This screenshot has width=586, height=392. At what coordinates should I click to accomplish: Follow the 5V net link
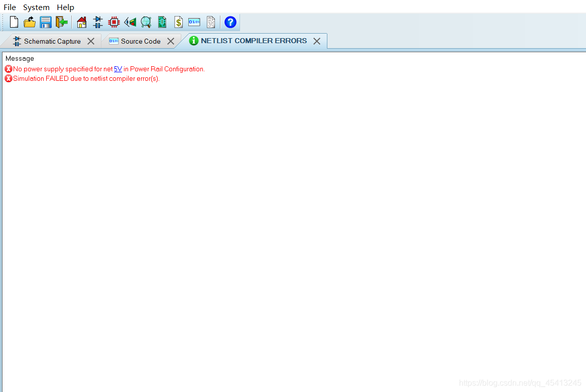pos(118,69)
